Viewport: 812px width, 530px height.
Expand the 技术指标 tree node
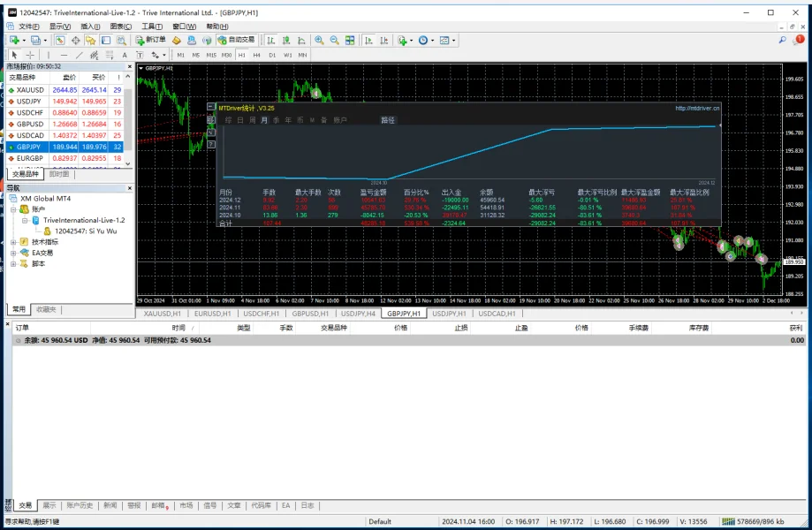pyautogui.click(x=13, y=242)
